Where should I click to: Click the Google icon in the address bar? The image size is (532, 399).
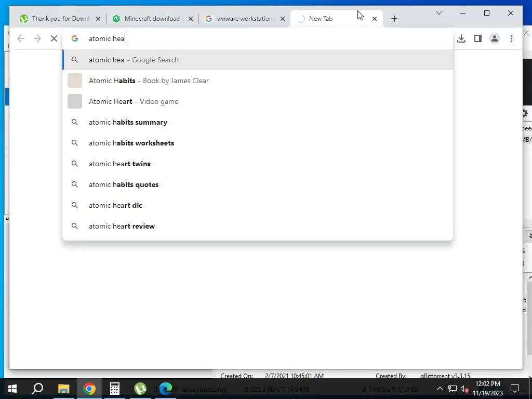click(x=75, y=38)
